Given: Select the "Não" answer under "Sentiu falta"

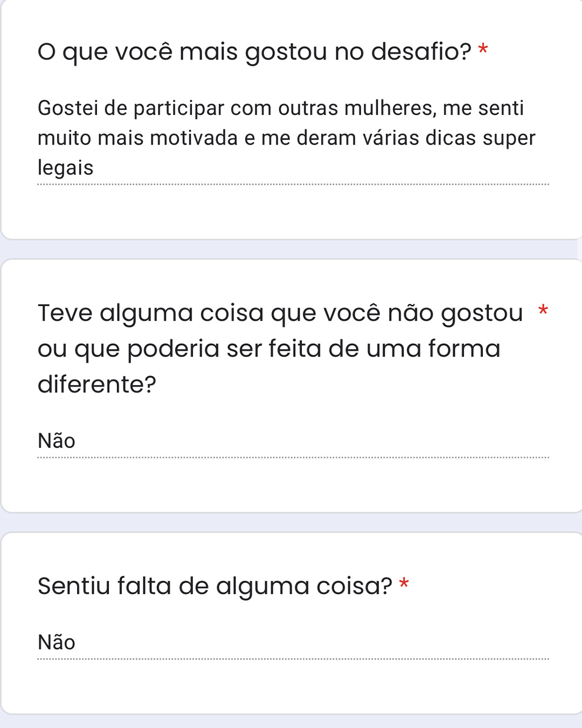Looking at the screenshot, I should 57,642.
